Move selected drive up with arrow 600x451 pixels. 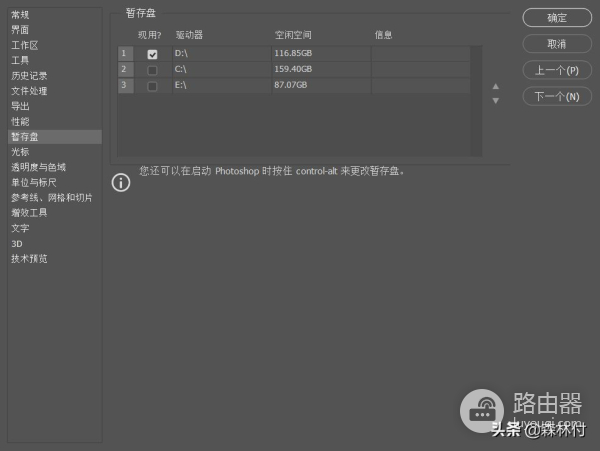tap(496, 86)
